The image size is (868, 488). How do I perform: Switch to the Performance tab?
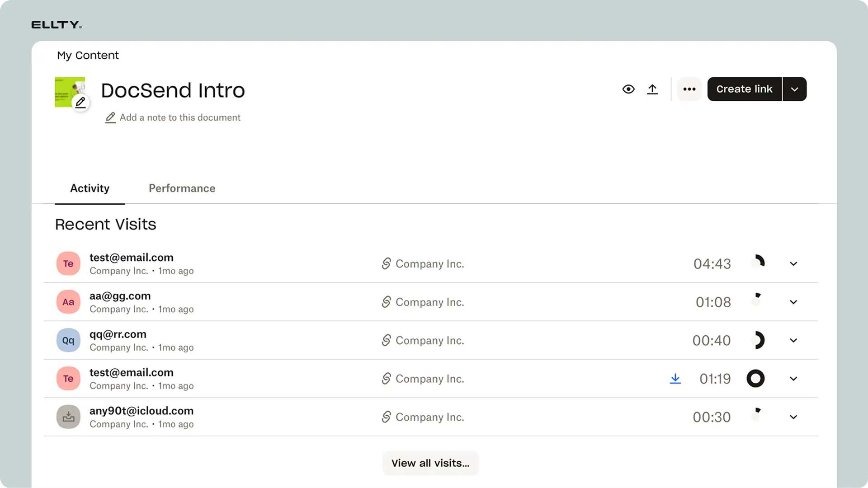coord(182,188)
